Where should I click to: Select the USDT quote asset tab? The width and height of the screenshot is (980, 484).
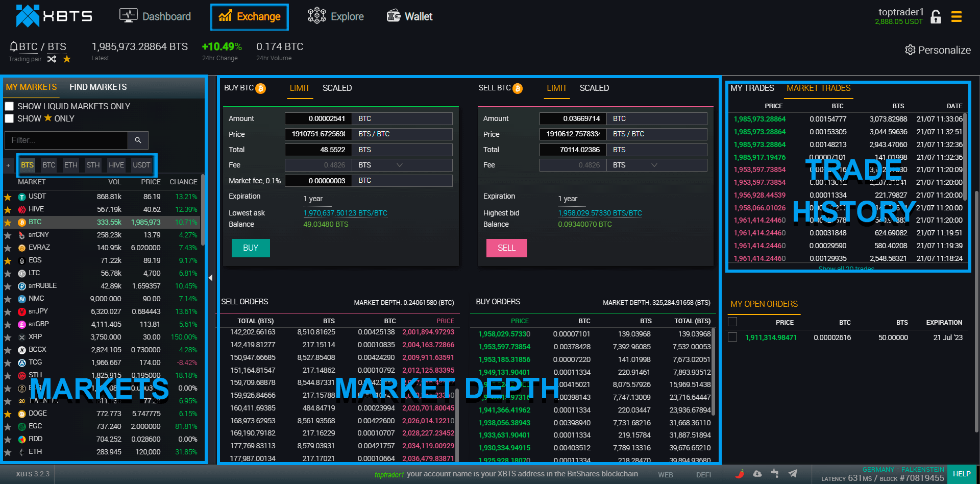[x=141, y=165]
